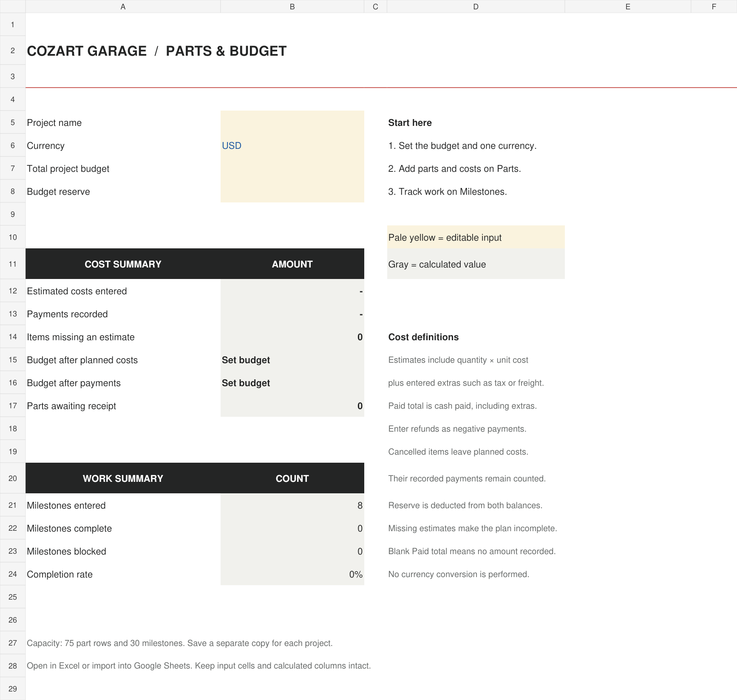Select the Parts awaiting receipt value
This screenshot has height=700, width=737.
[x=292, y=406]
